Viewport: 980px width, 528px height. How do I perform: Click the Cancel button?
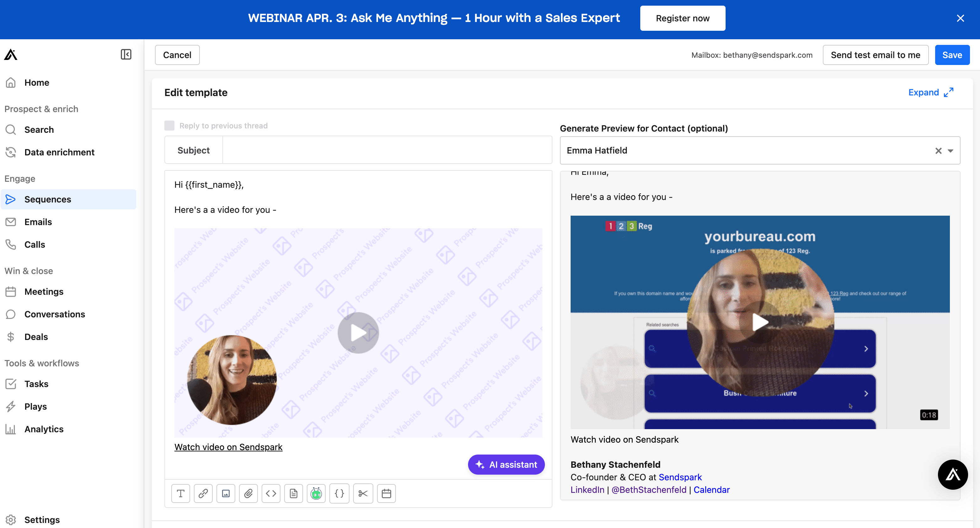[177, 55]
